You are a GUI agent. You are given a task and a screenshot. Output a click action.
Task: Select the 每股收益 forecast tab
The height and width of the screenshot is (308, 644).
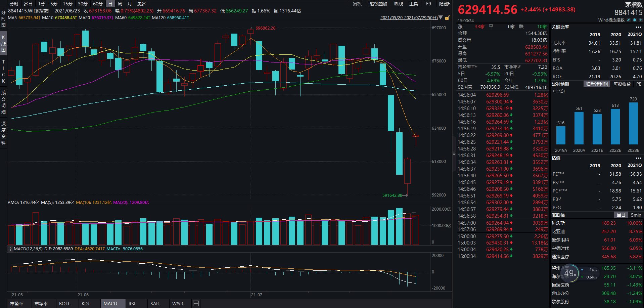pyautogui.click(x=622, y=84)
